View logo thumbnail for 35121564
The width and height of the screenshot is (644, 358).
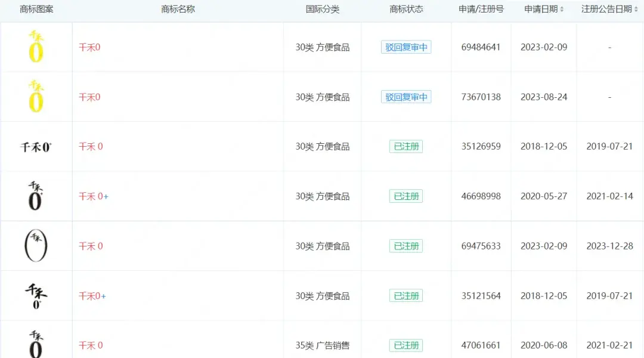(36, 296)
